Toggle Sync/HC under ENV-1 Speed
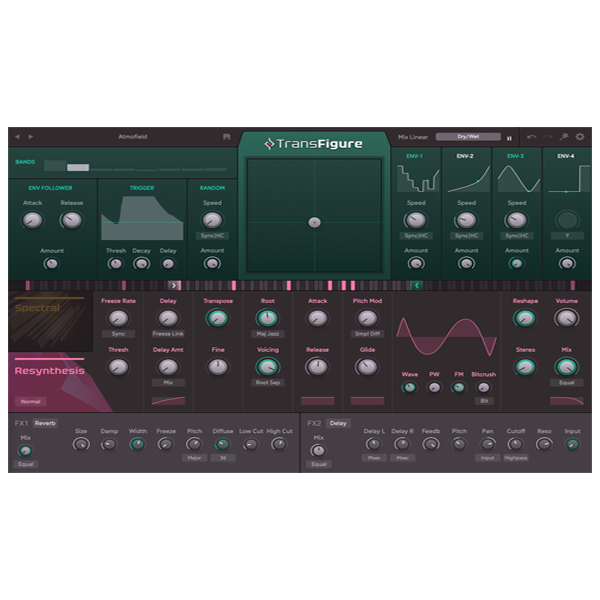This screenshot has width=600, height=600. point(416,235)
